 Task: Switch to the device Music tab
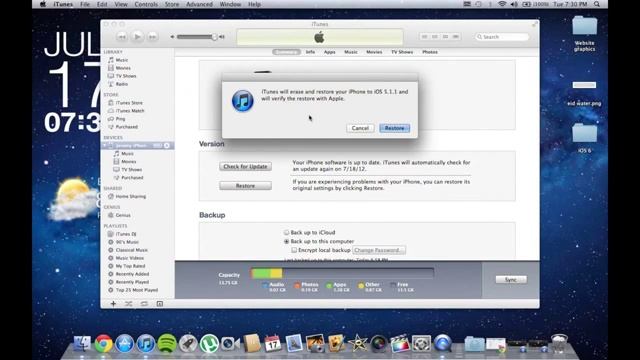tap(351, 52)
